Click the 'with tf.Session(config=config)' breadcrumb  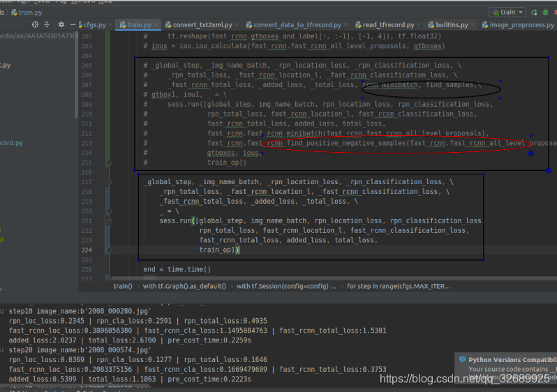click(286, 286)
